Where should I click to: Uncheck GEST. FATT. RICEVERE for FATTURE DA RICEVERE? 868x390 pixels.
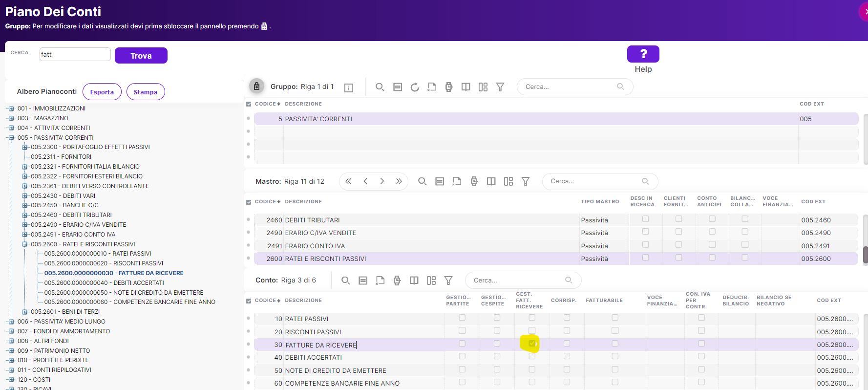(532, 344)
